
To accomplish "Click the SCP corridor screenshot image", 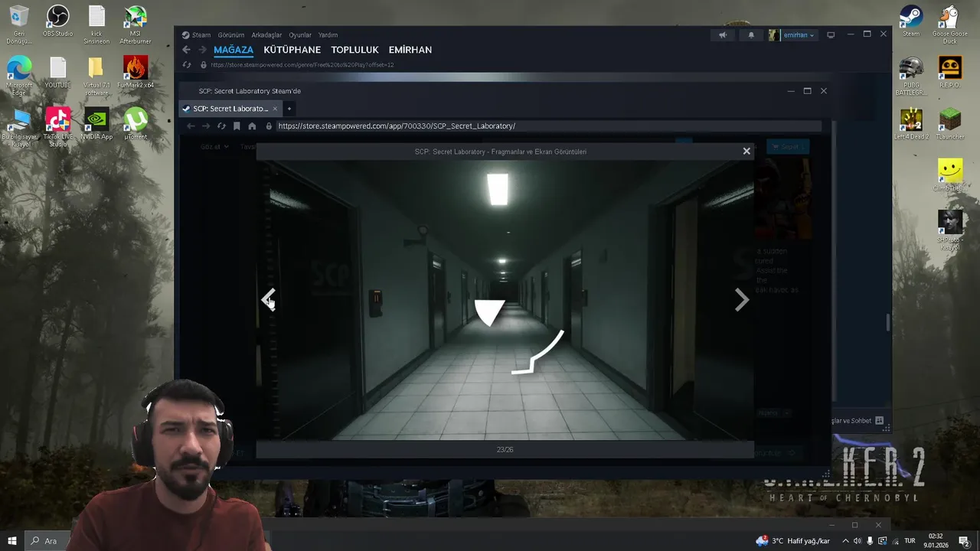I will (505, 300).
